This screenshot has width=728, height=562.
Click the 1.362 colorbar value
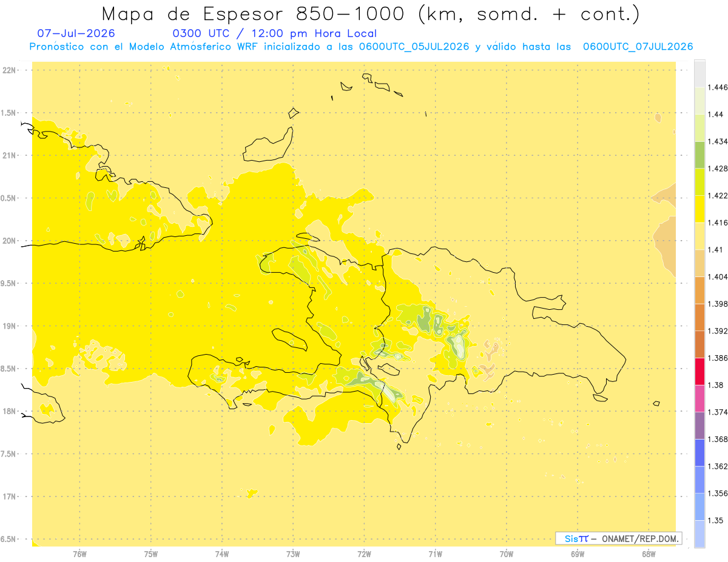click(718, 466)
